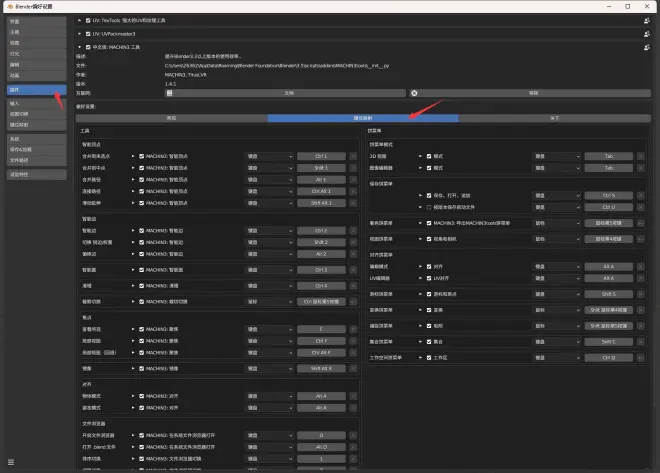
Task: Open the 输入 section in sidebar
Action: point(37,104)
